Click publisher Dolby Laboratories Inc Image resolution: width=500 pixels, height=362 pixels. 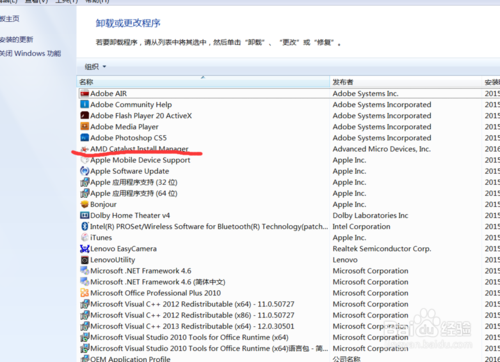pyautogui.click(x=370, y=215)
